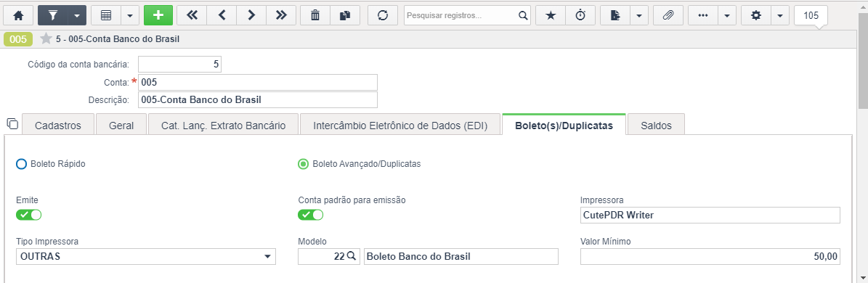Toggle Conta padrão para emissão switch

311,215
